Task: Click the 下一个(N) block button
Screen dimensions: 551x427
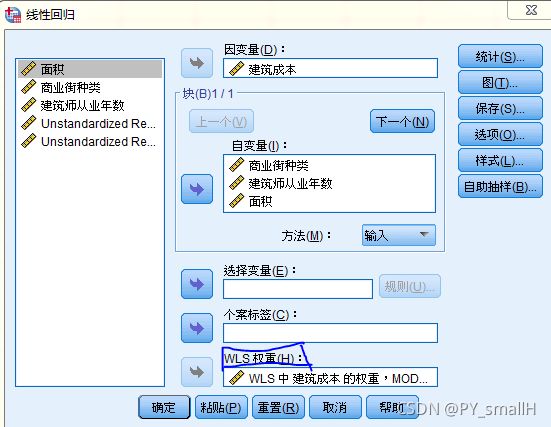Action: pyautogui.click(x=402, y=122)
